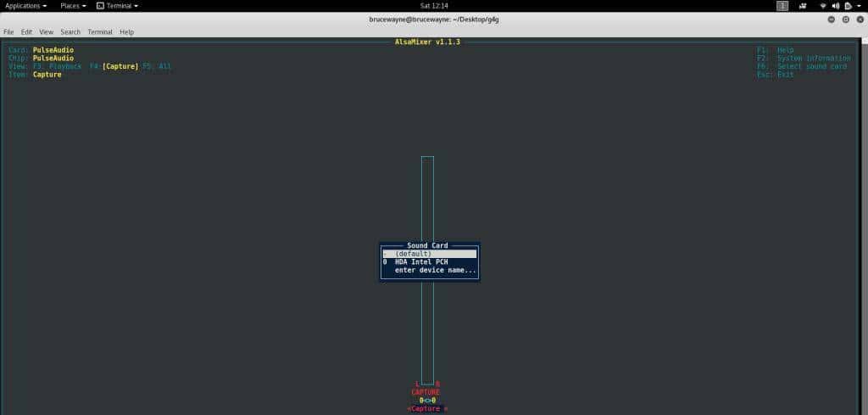The image size is (868, 415).
Task: Open the Search menu
Action: point(70,32)
